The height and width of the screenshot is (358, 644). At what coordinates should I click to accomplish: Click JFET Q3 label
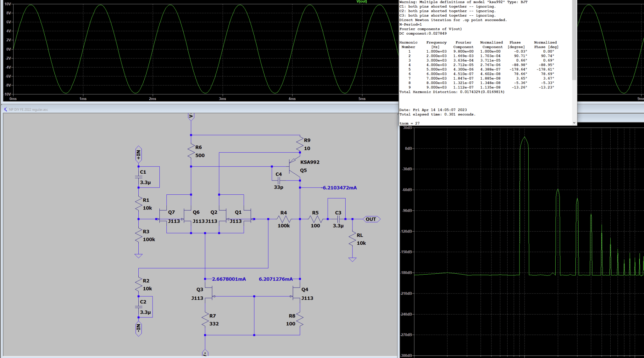pyautogui.click(x=200, y=289)
